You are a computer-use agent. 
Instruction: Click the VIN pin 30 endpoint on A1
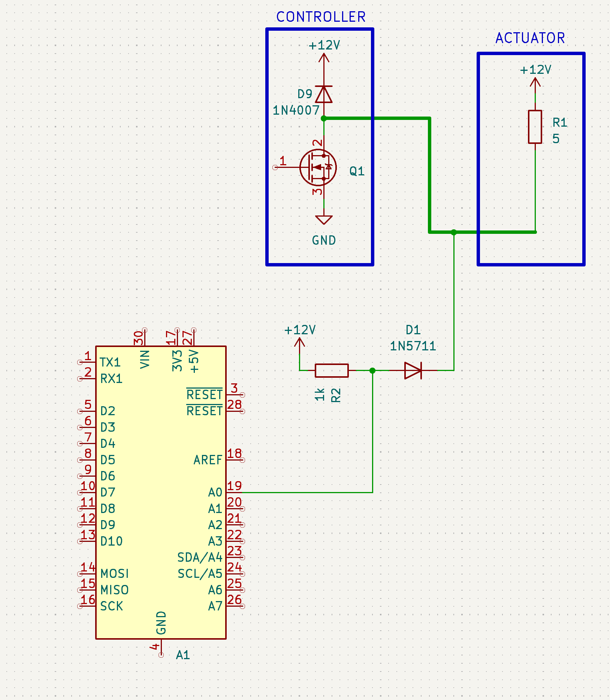tap(145, 330)
